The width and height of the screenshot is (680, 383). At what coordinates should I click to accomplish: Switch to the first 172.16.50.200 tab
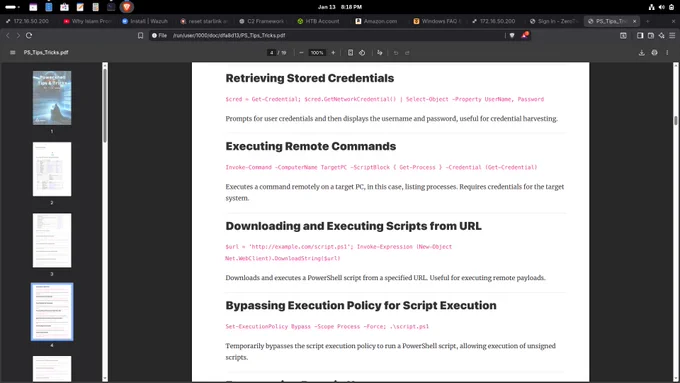point(29,21)
